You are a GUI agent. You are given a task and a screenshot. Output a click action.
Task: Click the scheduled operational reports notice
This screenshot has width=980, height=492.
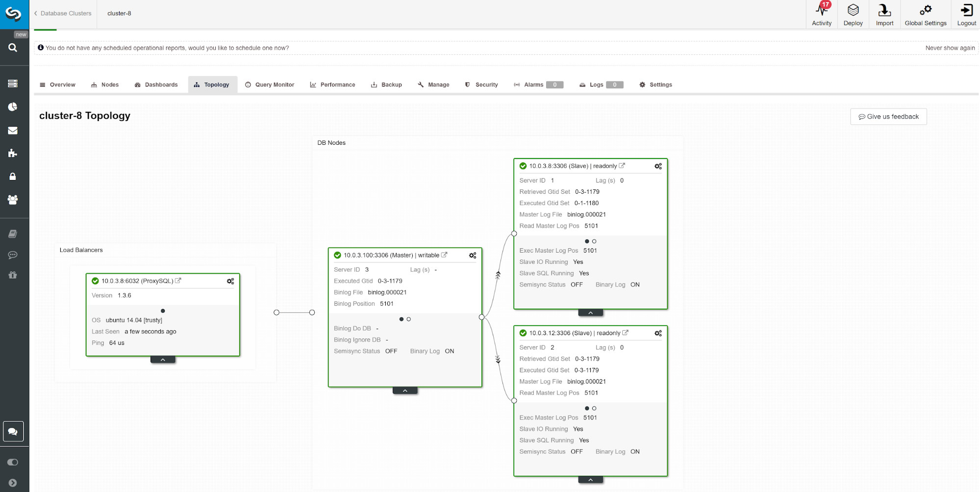pyautogui.click(x=167, y=48)
